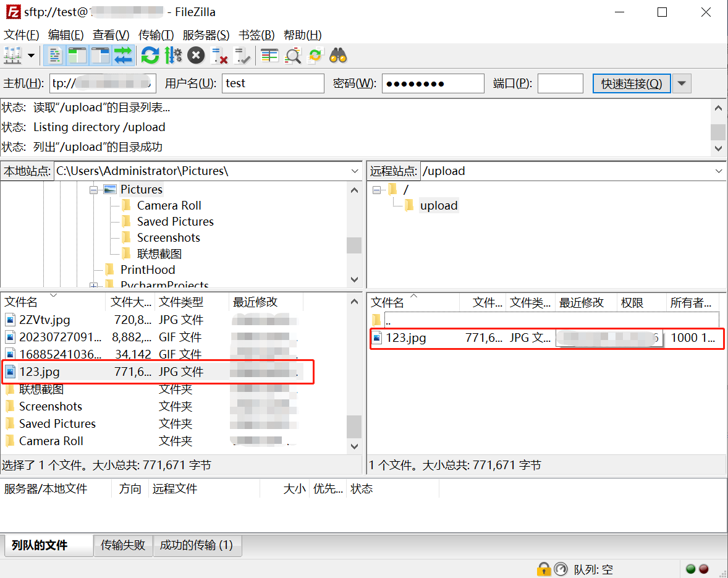Open quick connect history dropdown
The height and width of the screenshot is (578, 728).
coord(682,83)
